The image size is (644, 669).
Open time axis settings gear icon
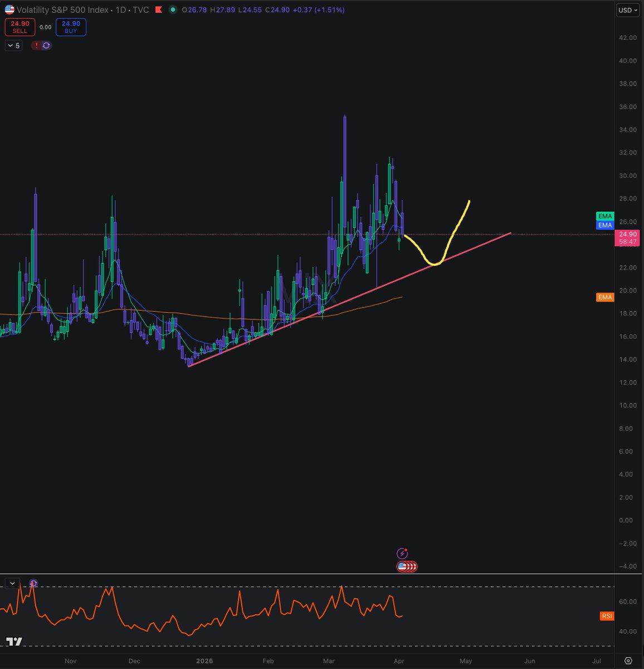(628, 661)
